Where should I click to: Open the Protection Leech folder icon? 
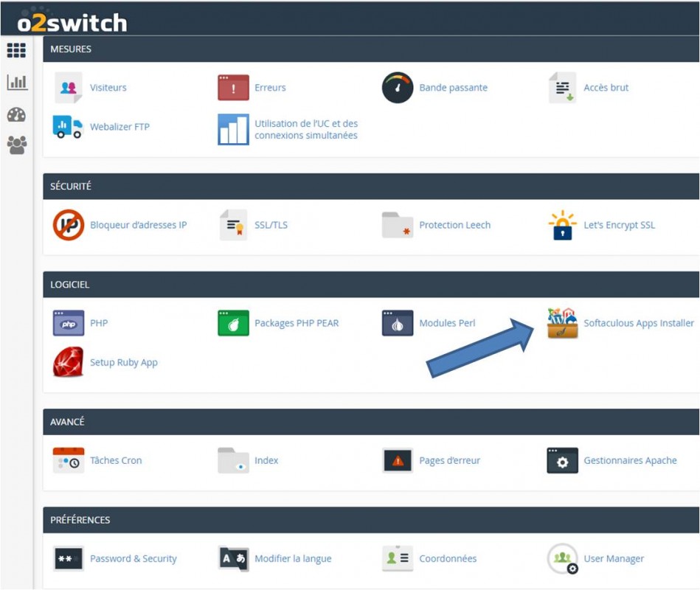(x=398, y=225)
